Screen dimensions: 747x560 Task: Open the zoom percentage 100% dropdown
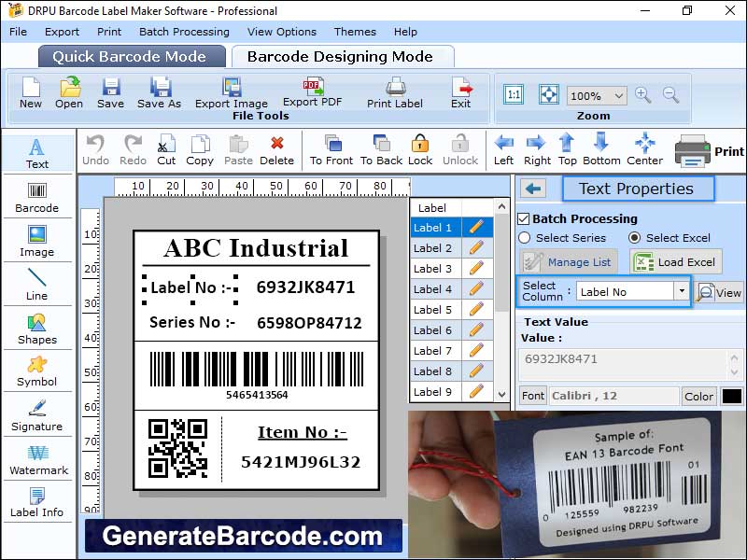tap(618, 96)
